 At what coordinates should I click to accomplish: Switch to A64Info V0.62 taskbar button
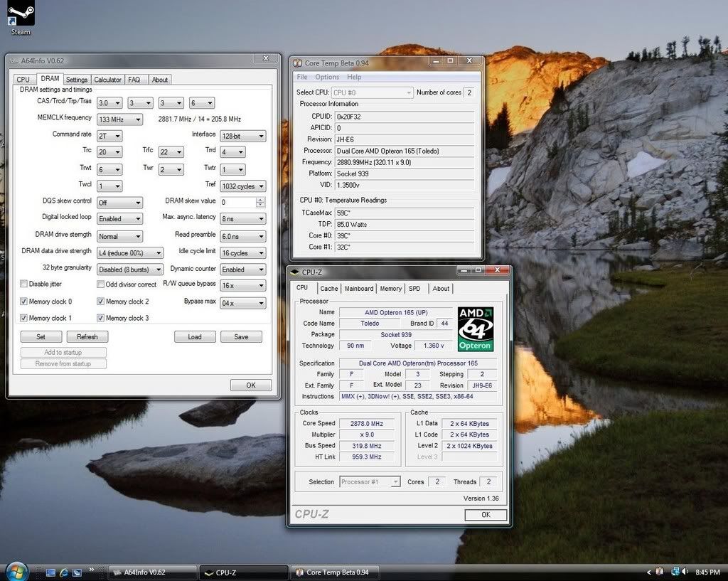click(153, 572)
